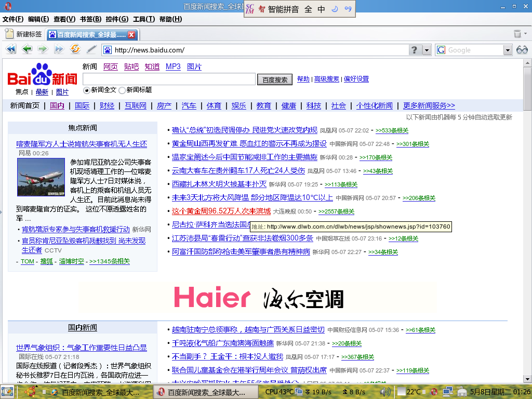Select the 百度新闻搜索 browser tab
This screenshot has height=399, width=532.
click(x=91, y=35)
